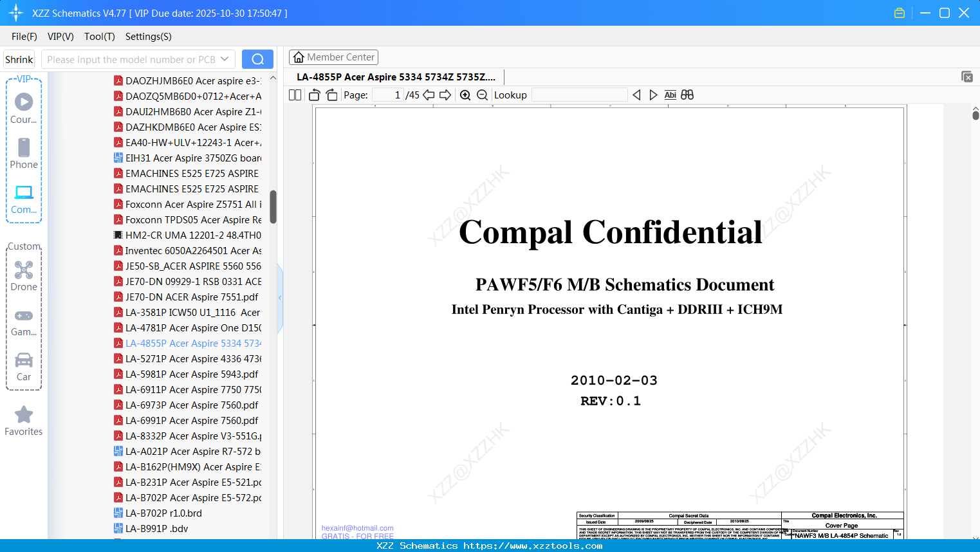
Task: Click the document view scrollbar thumb
Action: point(975,115)
